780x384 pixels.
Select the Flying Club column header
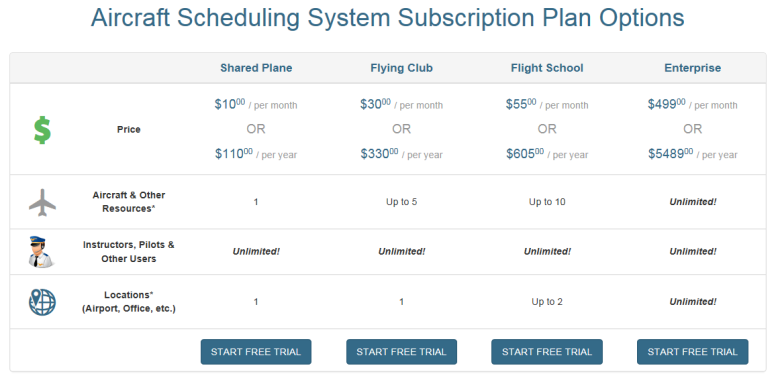click(x=401, y=68)
